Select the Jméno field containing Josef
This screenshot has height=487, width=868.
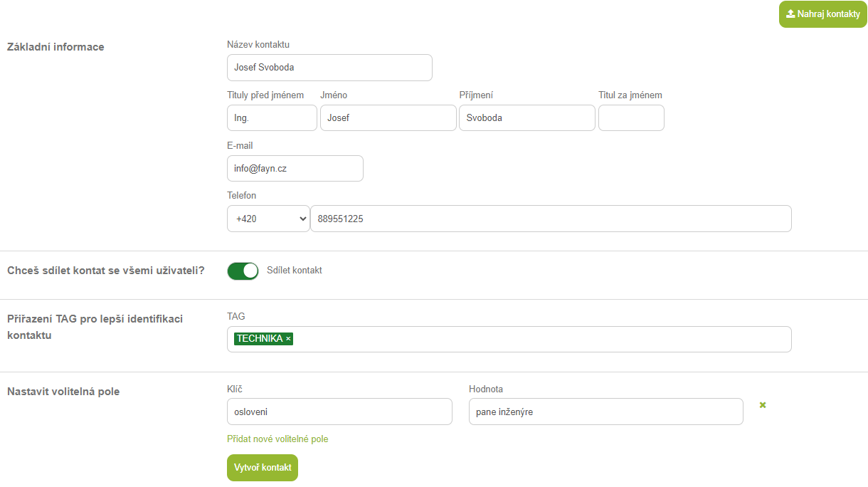click(x=388, y=118)
